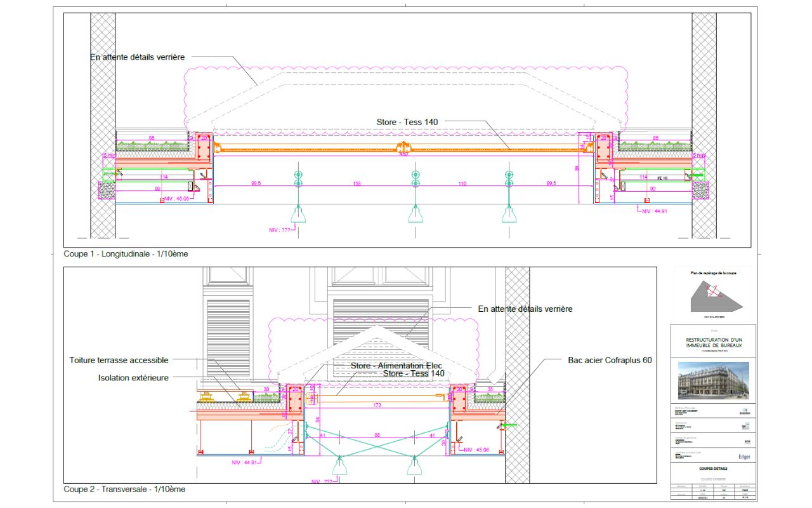Click caption 'Coupe 2 - Transversale - 1/10ème'
Image resolution: width=812 pixels, height=508 pixels.
click(x=124, y=490)
